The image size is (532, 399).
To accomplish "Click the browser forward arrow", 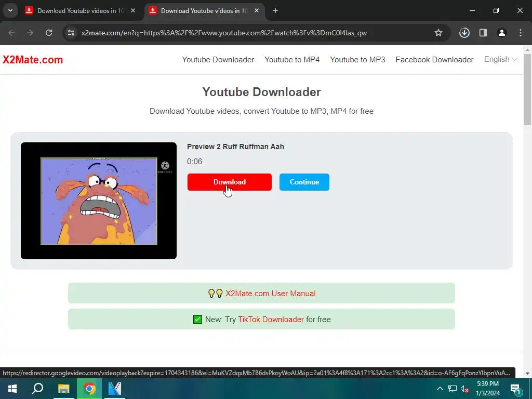I will 30,33.
